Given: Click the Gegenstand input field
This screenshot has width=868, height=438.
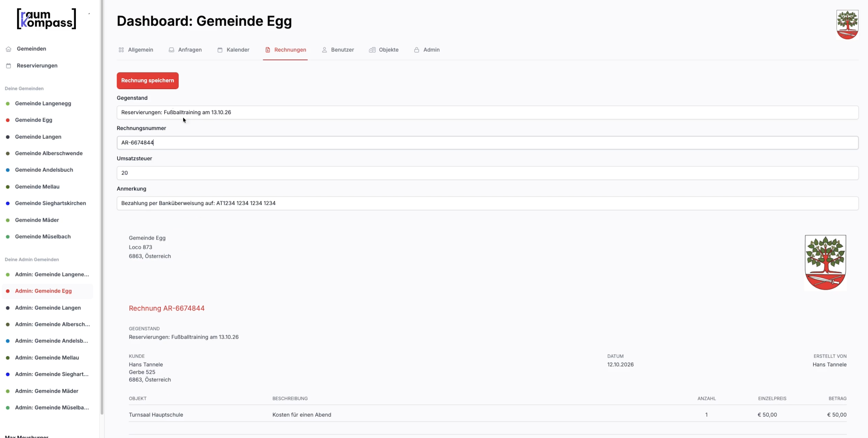Looking at the screenshot, I should point(488,113).
